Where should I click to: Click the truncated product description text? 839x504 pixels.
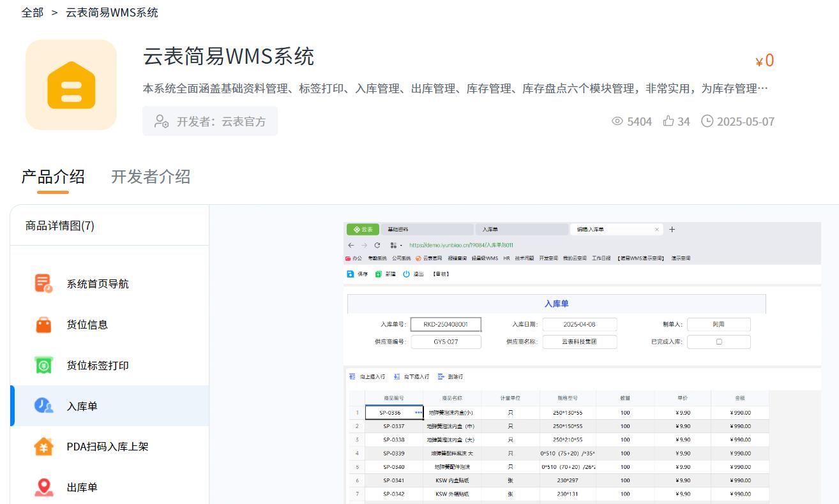(455, 89)
